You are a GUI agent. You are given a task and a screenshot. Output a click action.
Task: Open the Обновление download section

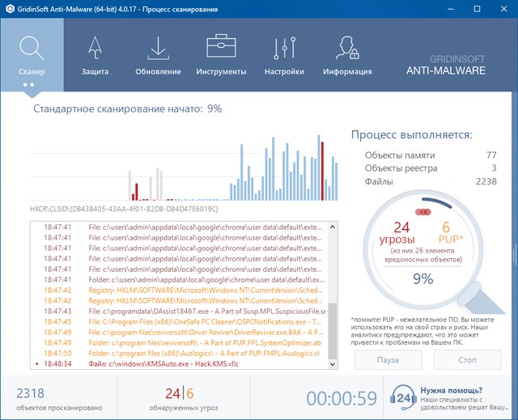(x=158, y=53)
